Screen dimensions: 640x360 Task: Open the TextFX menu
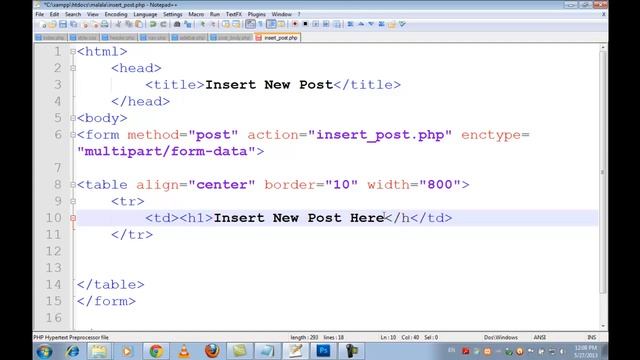click(234, 14)
